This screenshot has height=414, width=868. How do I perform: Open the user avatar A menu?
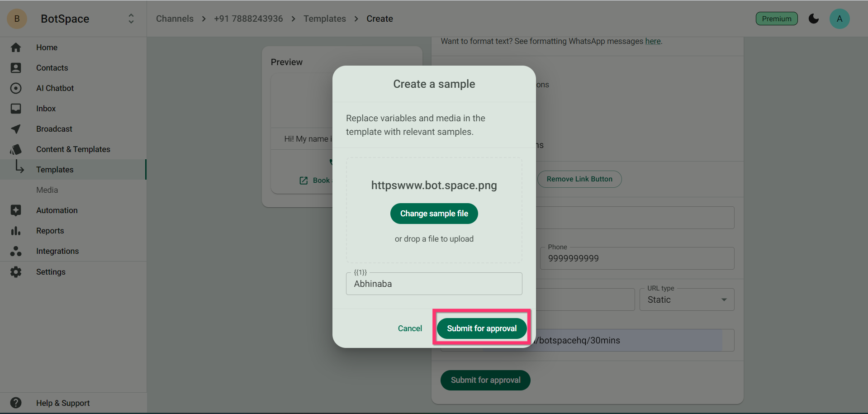[840, 19]
